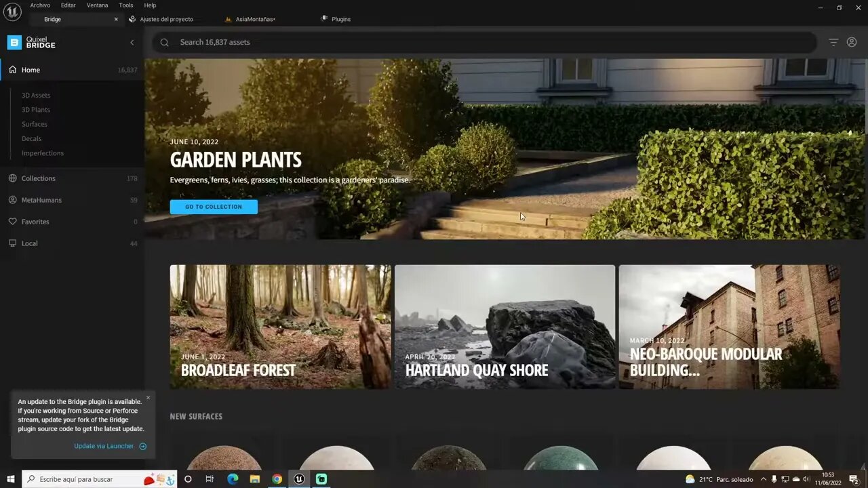This screenshot has width=868, height=488.
Task: Open the MetaHumans person icon
Action: point(12,200)
